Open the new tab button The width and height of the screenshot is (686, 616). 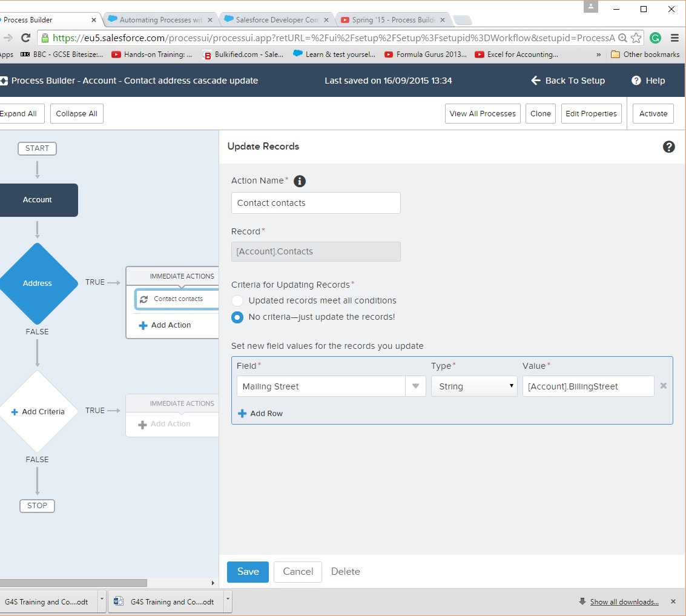click(462, 20)
